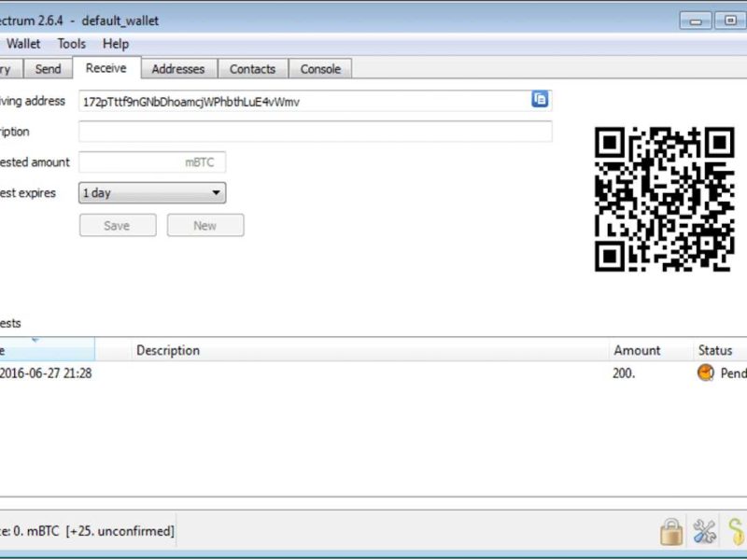The width and height of the screenshot is (747, 560).
Task: Switch to the Addresses tab
Action: 178,69
